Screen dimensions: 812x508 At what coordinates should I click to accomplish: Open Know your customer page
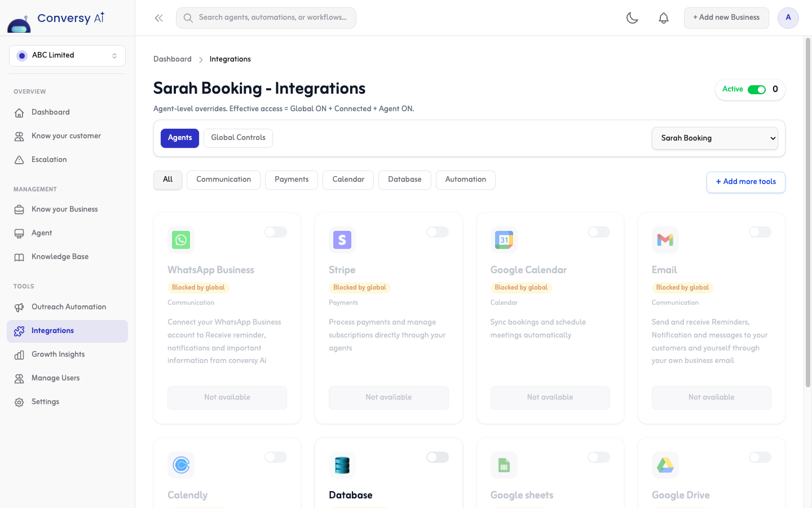[x=67, y=136]
